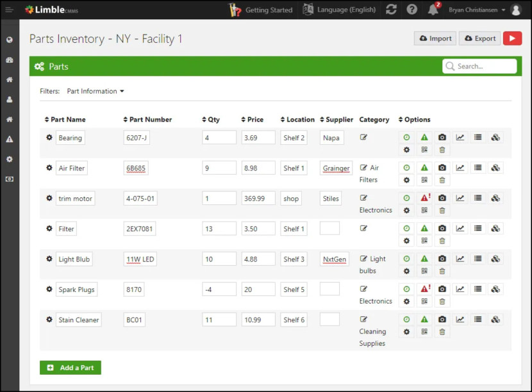Screen dimensions: 532x392
Task: Click the trash icon for Air Filter
Action: point(442,180)
